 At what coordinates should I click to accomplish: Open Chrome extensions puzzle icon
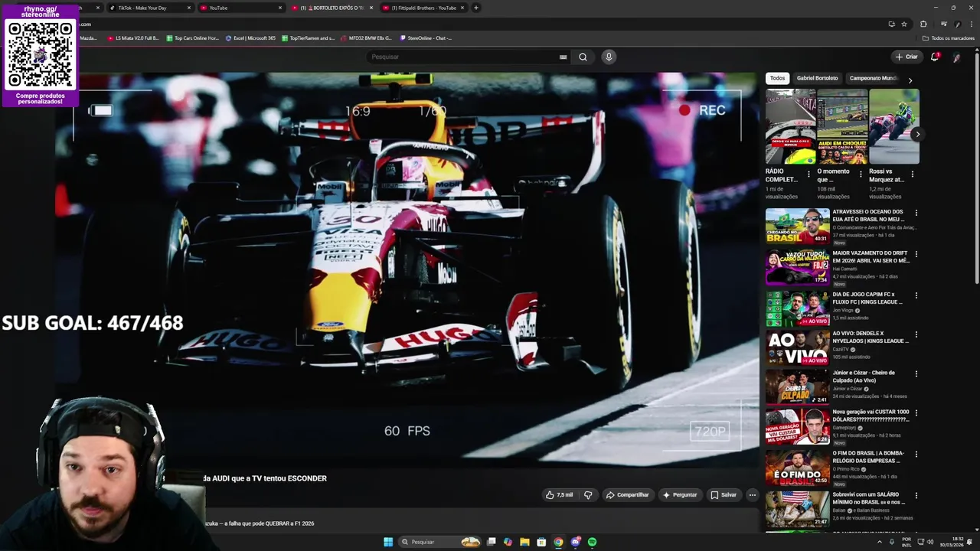tap(923, 24)
